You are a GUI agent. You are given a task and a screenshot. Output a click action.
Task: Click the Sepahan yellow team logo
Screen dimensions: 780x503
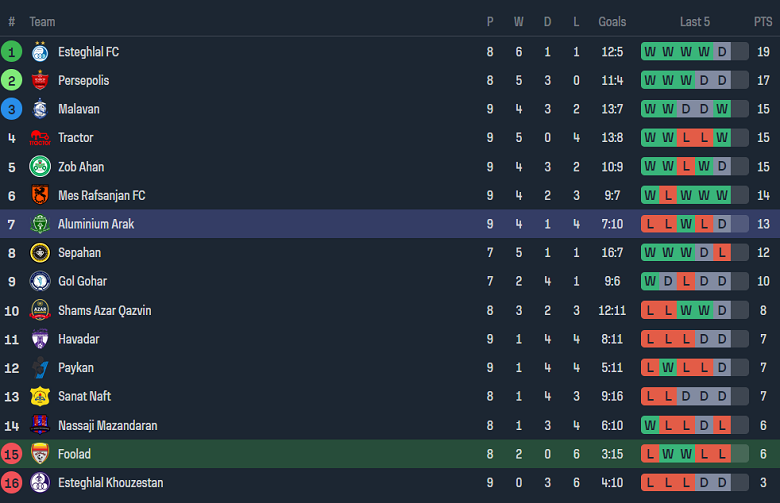point(40,253)
